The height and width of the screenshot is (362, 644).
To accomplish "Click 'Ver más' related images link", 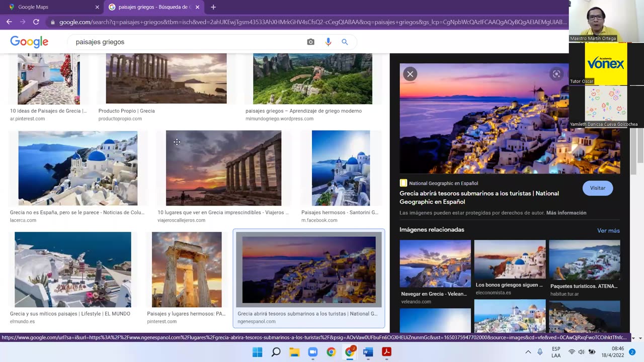I will [x=608, y=230].
